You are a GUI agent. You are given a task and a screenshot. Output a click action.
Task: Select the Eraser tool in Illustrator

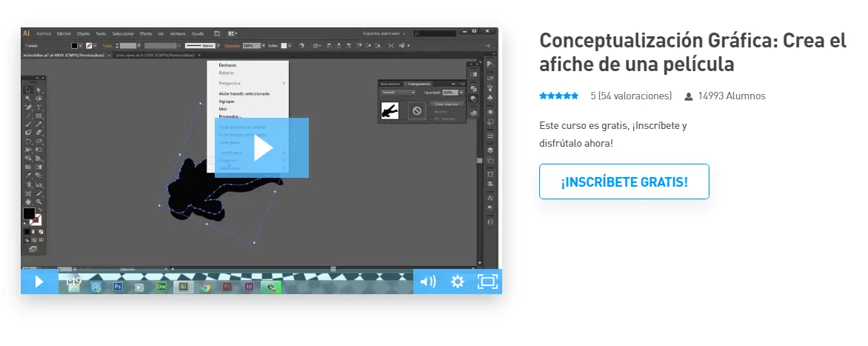point(39,133)
